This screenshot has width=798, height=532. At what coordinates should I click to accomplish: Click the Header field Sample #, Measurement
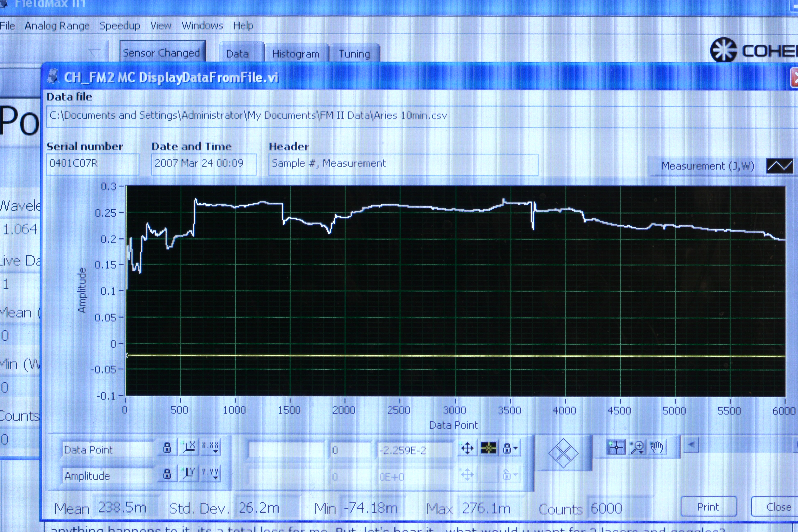tap(403, 165)
